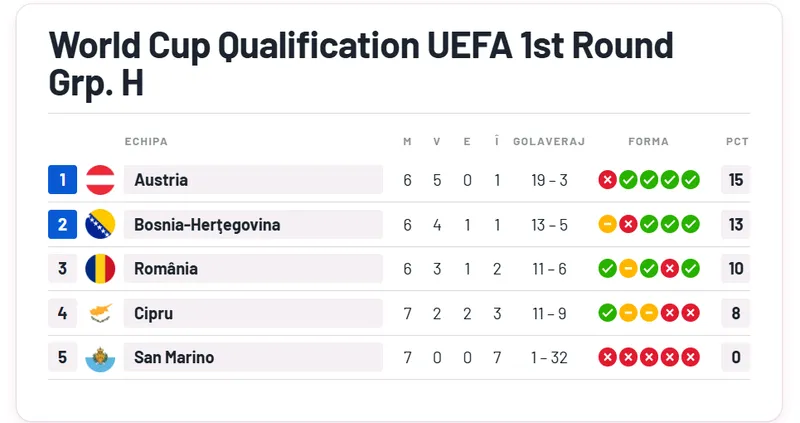Select the San Marino team name
800x423 pixels.
coord(174,357)
